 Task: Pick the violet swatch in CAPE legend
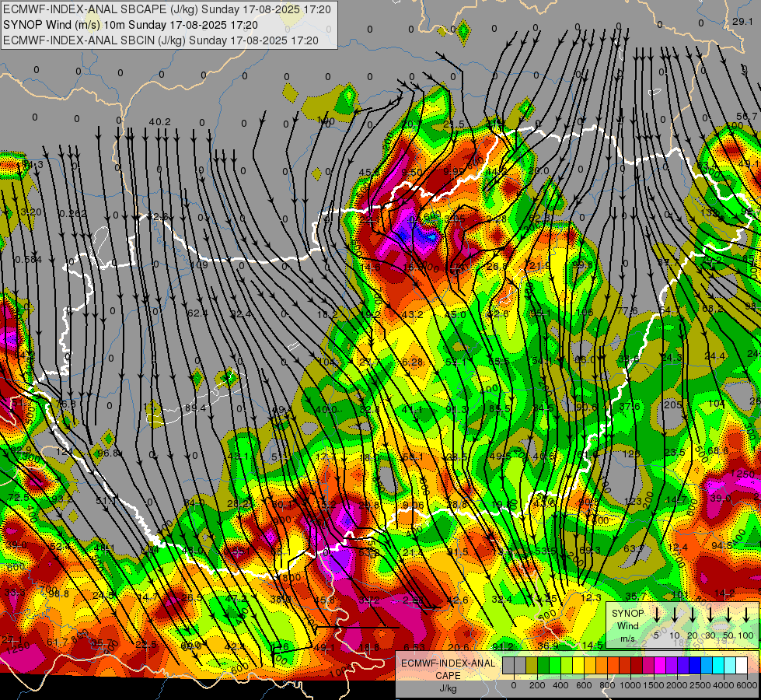(672, 665)
